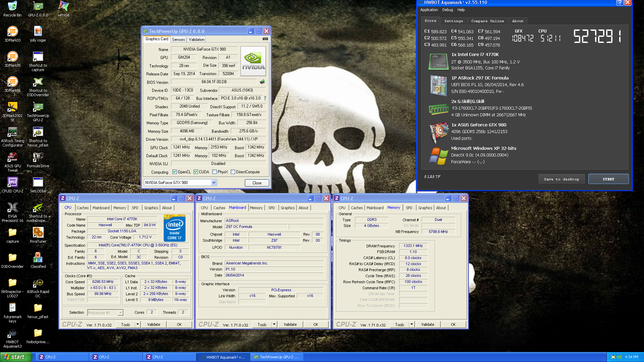Image resolution: width=644 pixels, height=362 pixels.
Task: Open HWBOT Aquamark3 desktop icon
Action: point(12,338)
